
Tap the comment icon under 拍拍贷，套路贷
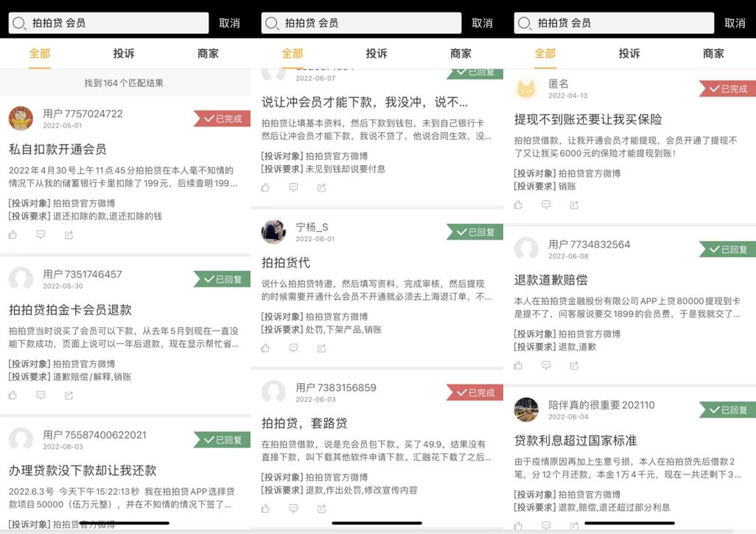pos(293,508)
